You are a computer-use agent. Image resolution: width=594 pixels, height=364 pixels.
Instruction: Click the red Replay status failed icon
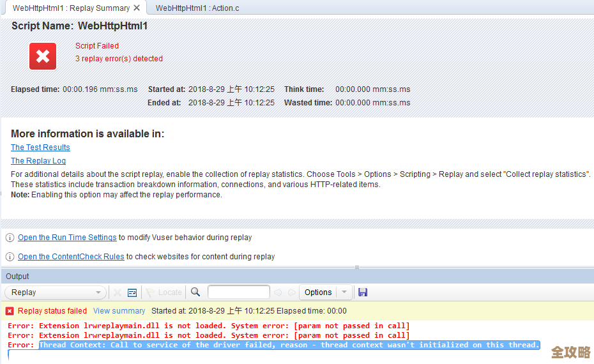tap(10, 311)
